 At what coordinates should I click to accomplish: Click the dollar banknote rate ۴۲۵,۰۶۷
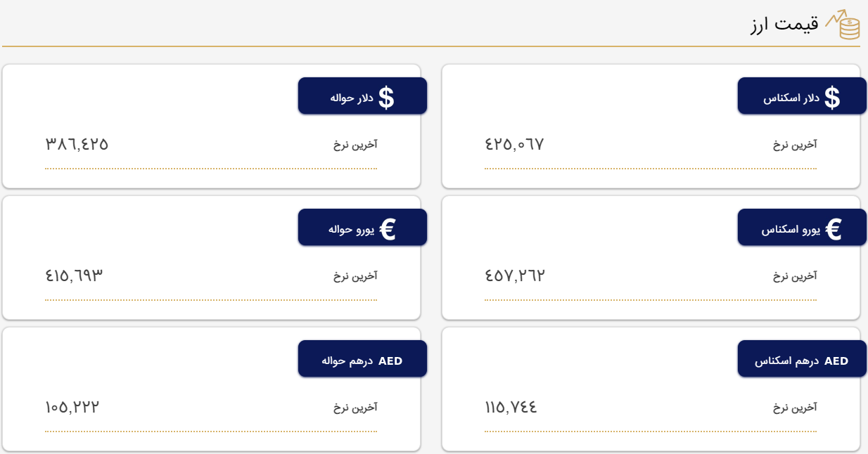514,144
